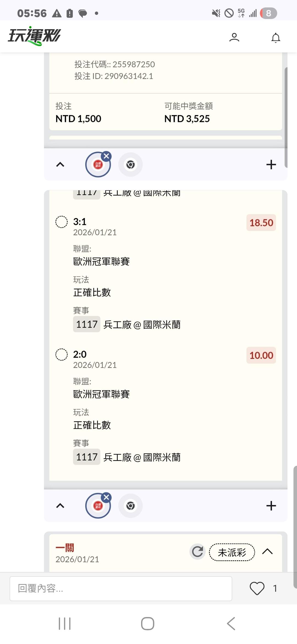Open the upper Chrome browser icon
Image resolution: width=297 pixels, height=644 pixels.
coord(130,165)
